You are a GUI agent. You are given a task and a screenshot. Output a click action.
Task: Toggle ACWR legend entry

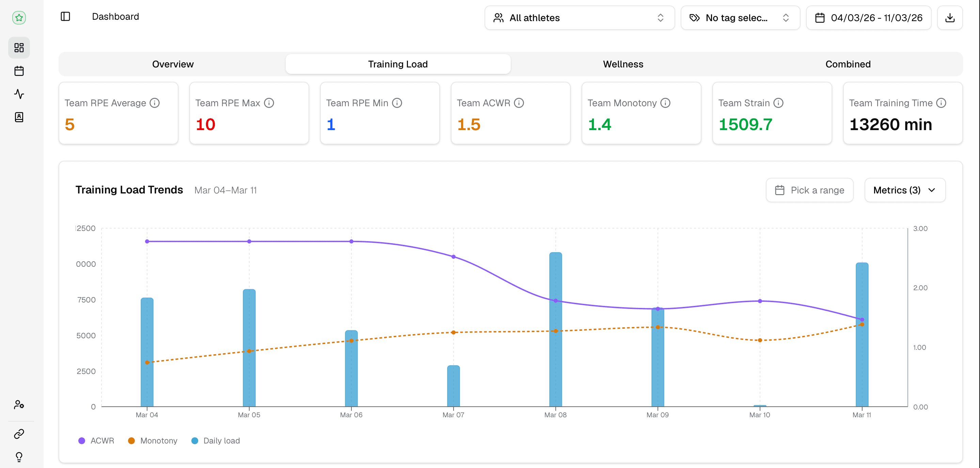click(96, 441)
